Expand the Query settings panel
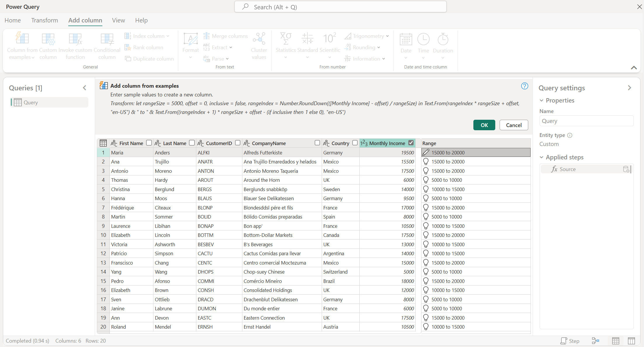 pos(629,88)
